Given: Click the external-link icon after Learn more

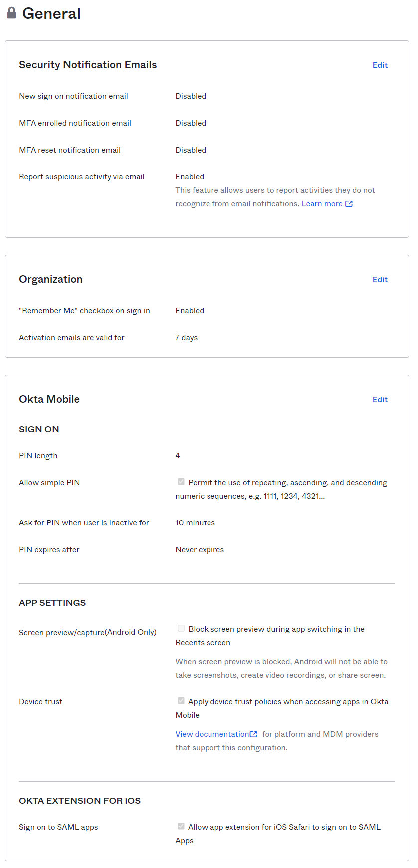Looking at the screenshot, I should click(349, 204).
